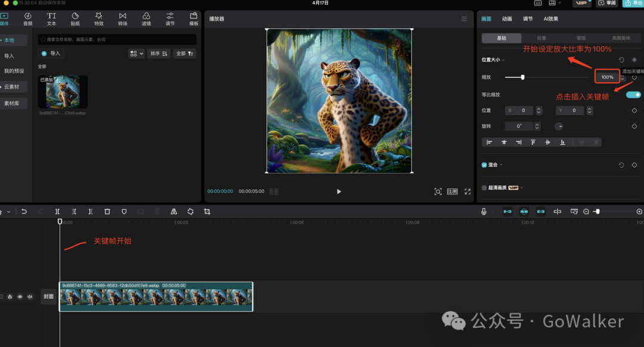Switch to the 动画 (Animation) tab
The image size is (644, 347).
click(x=507, y=19)
